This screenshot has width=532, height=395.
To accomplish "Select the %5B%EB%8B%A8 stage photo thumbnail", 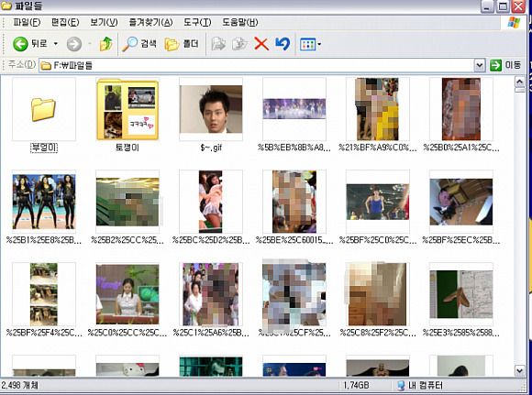I will [x=294, y=109].
